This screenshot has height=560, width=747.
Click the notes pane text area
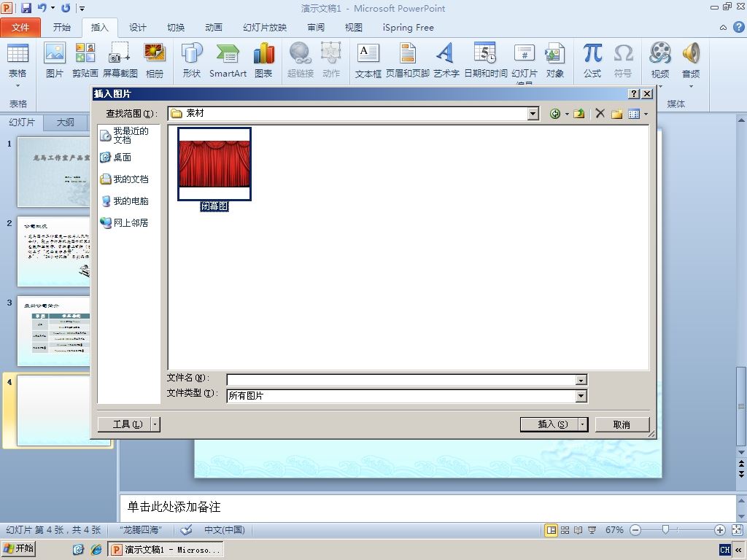(427, 507)
